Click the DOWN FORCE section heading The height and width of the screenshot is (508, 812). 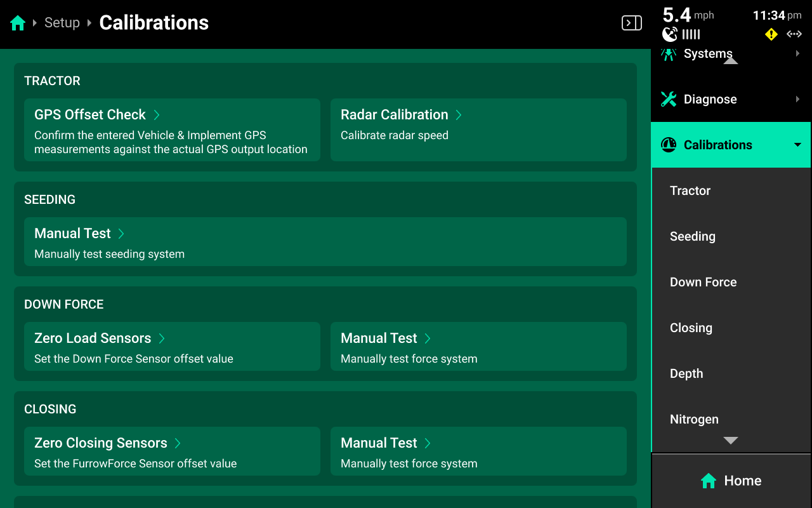[63, 304]
